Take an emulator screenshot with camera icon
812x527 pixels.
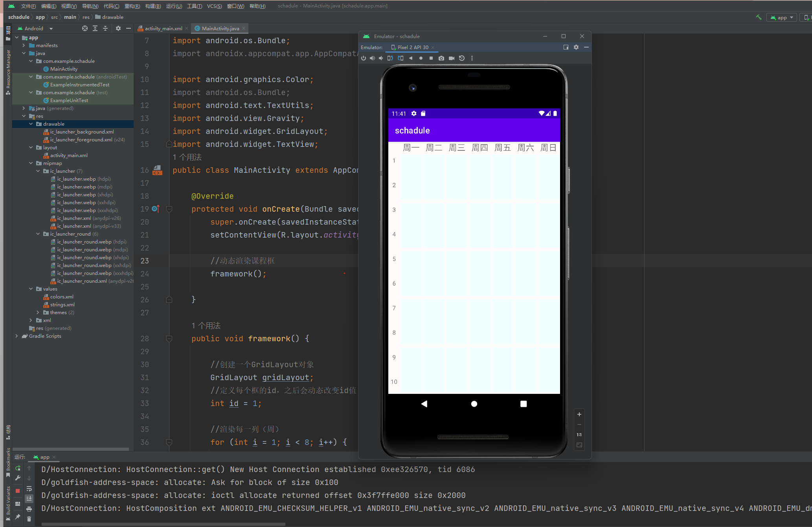(441, 58)
